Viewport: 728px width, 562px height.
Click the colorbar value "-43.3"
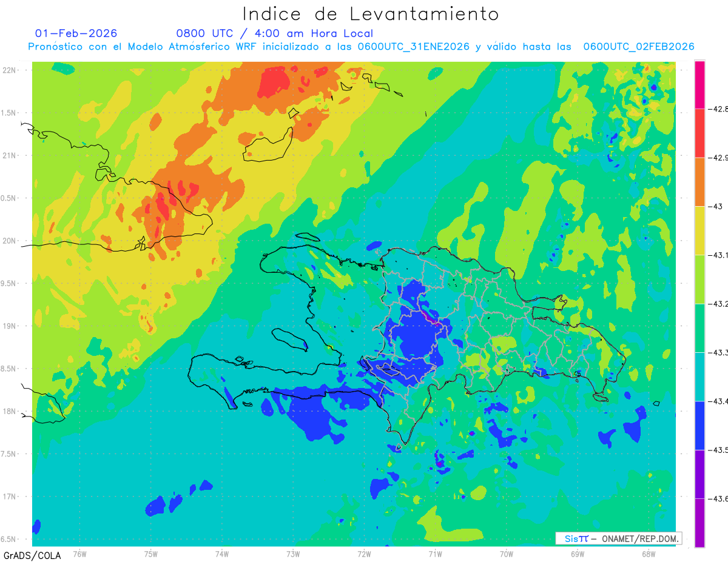click(718, 352)
